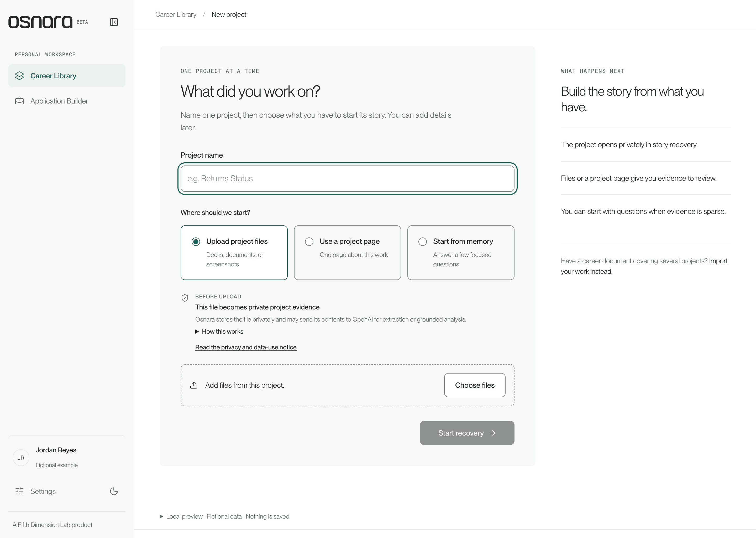Screen dimensions: 756x538
Task: Expand the How this works disclosure
Action: pos(219,331)
